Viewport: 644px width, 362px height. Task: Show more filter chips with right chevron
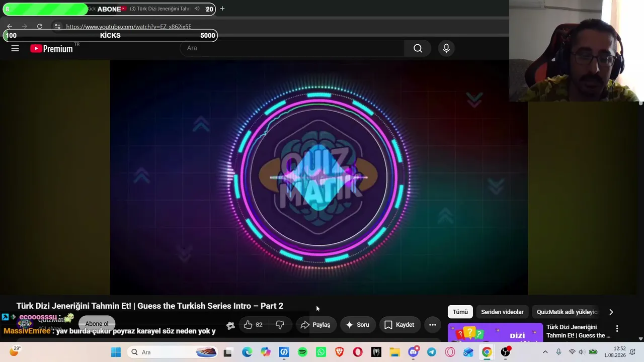click(611, 312)
